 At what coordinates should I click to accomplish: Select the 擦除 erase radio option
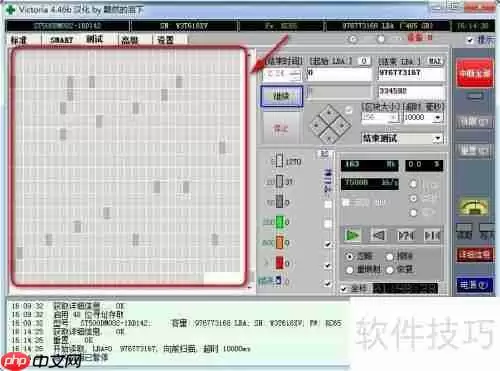click(x=390, y=256)
